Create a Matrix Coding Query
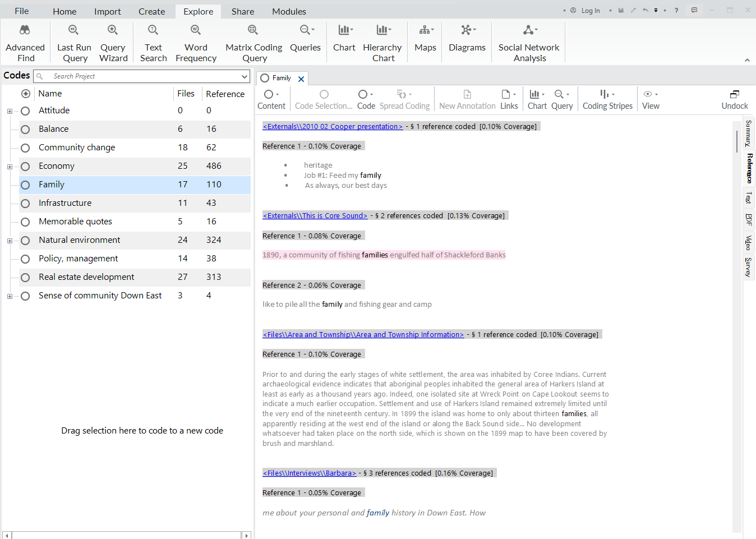This screenshot has width=756, height=539. point(253,42)
